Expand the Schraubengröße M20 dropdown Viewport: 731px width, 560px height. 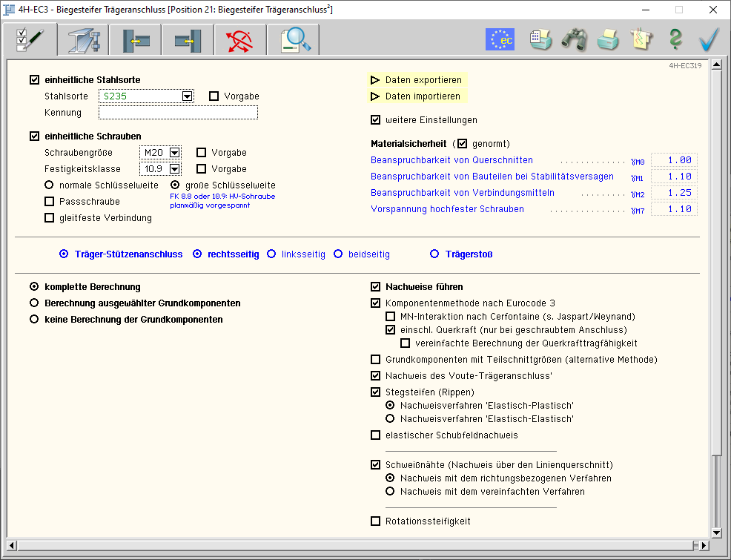click(175, 153)
